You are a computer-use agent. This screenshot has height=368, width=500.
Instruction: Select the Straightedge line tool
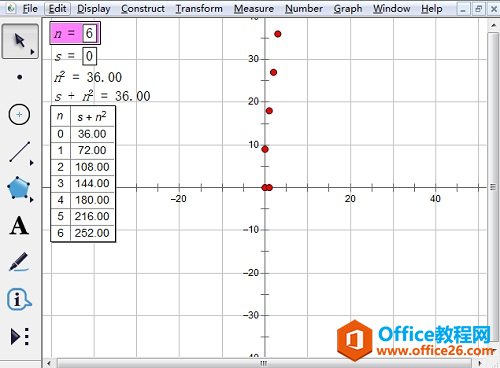point(19,152)
